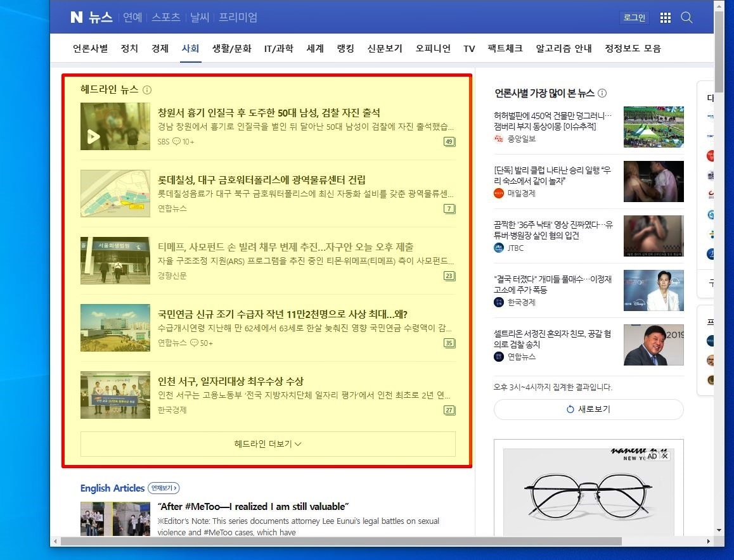Open TV tab

(x=469, y=49)
